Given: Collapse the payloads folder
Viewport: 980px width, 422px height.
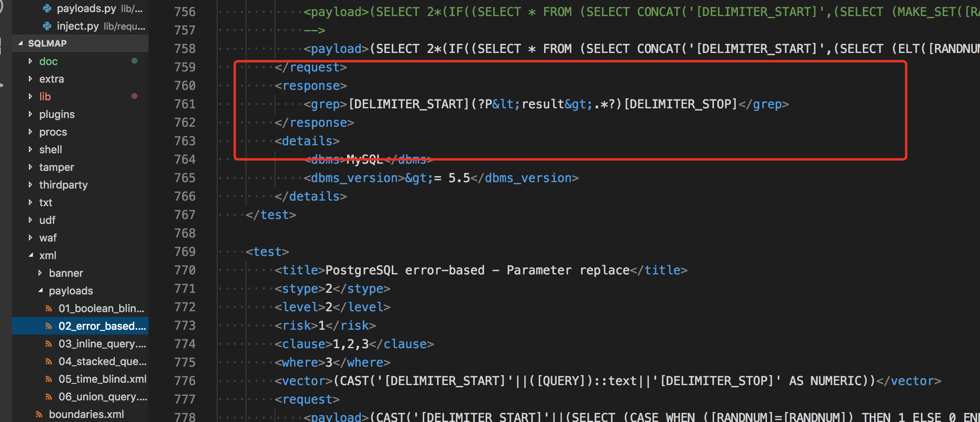Looking at the screenshot, I should (40, 290).
